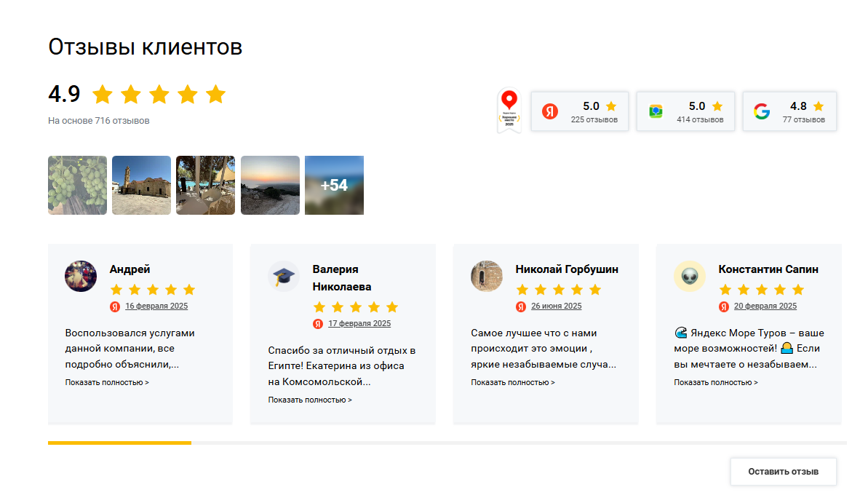This screenshot has height=495, width=868.
Task: Click the reviews carousel progress bar
Action: pyautogui.click(x=447, y=443)
